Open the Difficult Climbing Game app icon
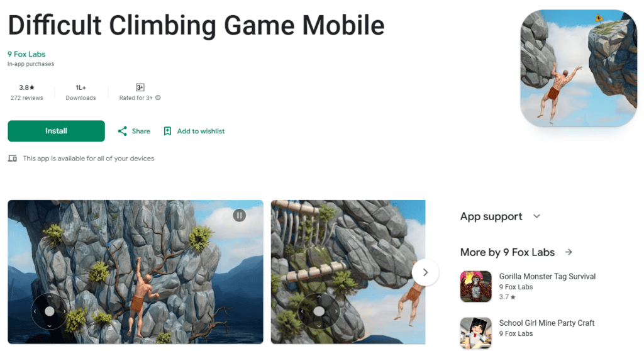The height and width of the screenshot is (351, 644). 579,68
